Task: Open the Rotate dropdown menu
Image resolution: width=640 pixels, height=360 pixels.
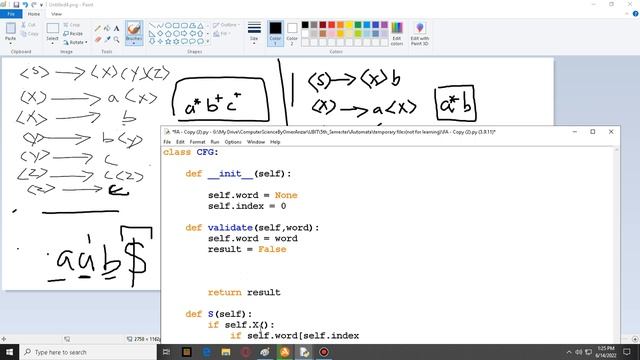Action: click(76, 42)
